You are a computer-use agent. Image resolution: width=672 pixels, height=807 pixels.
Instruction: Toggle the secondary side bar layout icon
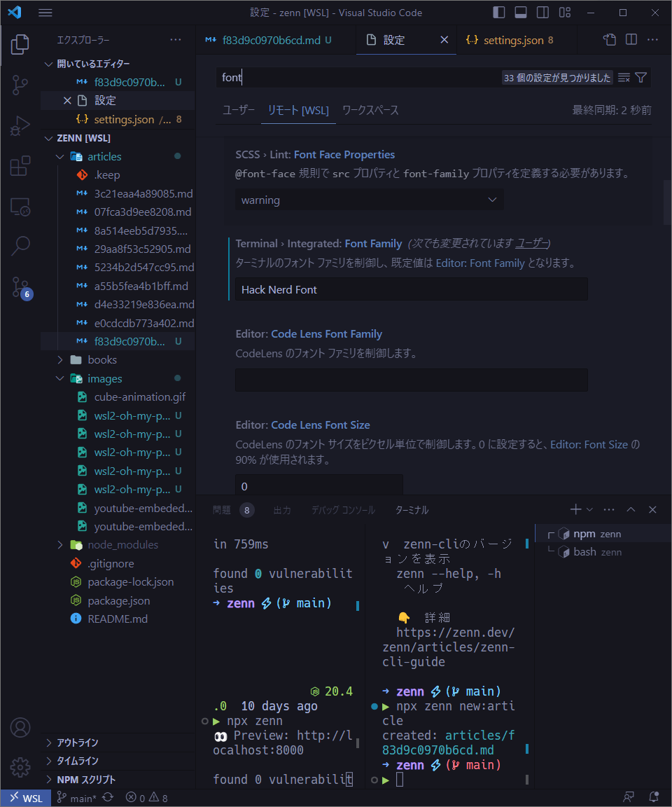[542, 13]
